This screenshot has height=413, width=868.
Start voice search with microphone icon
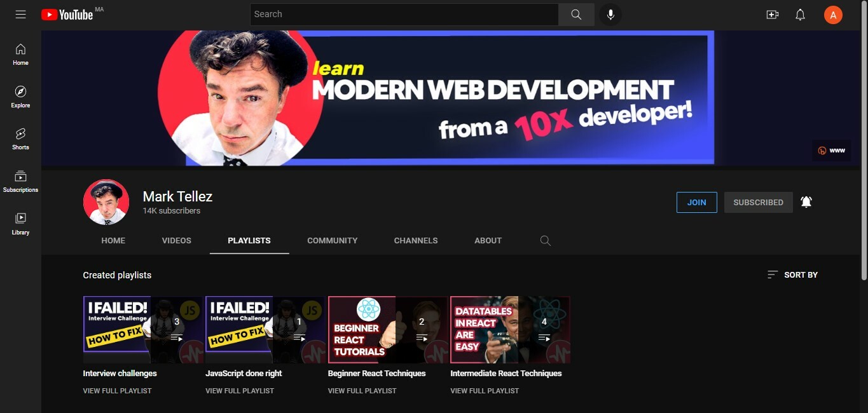tap(610, 14)
